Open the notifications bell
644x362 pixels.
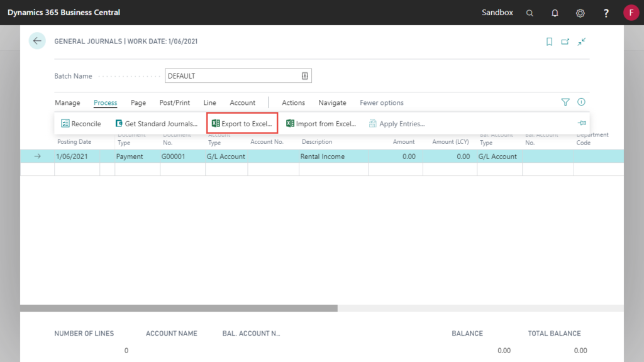tap(554, 13)
